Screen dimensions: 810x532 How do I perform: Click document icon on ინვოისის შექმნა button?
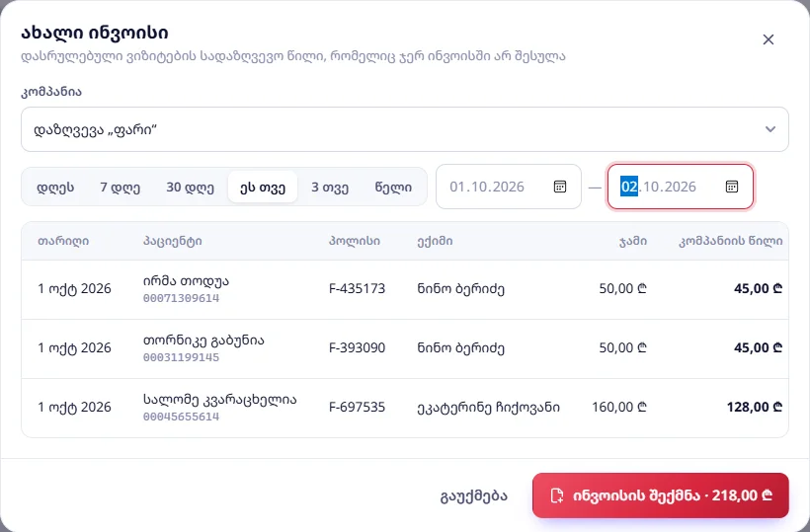557,495
